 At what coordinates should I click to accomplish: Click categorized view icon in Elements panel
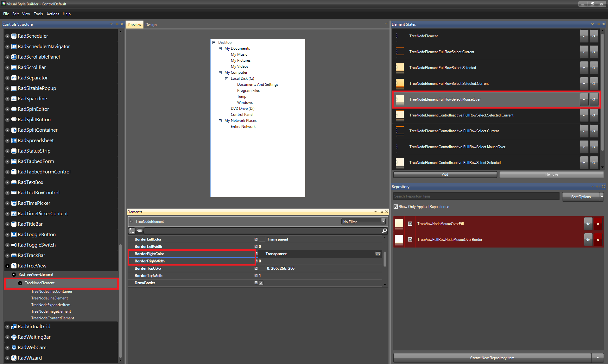pos(139,231)
